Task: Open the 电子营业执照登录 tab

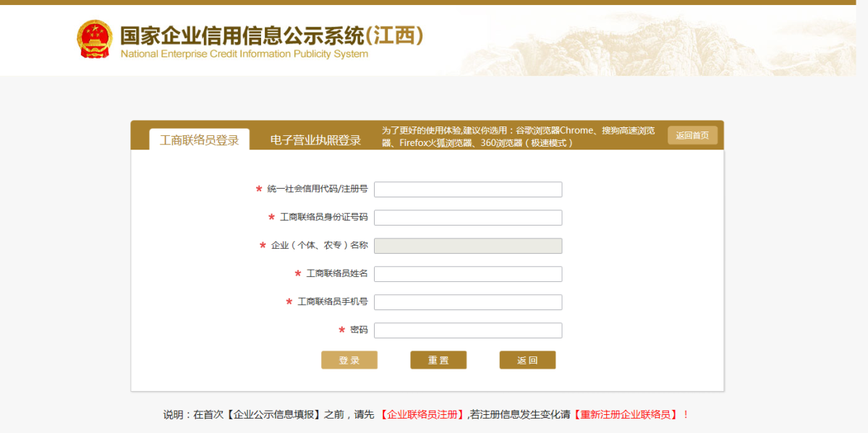Action: tap(315, 140)
